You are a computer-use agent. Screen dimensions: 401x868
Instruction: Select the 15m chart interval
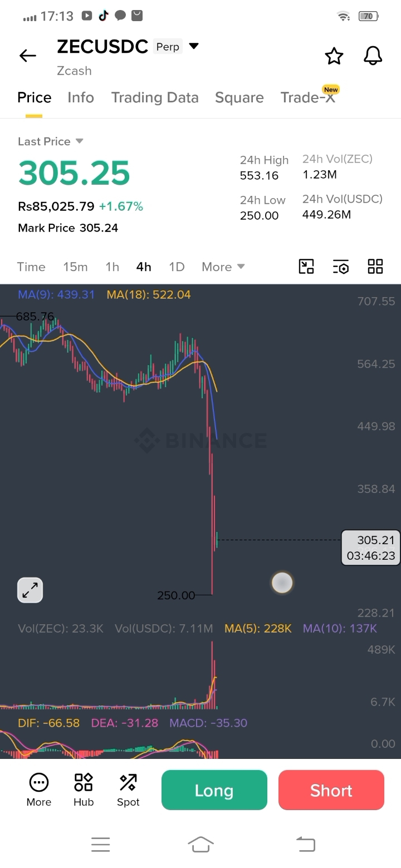[75, 267]
